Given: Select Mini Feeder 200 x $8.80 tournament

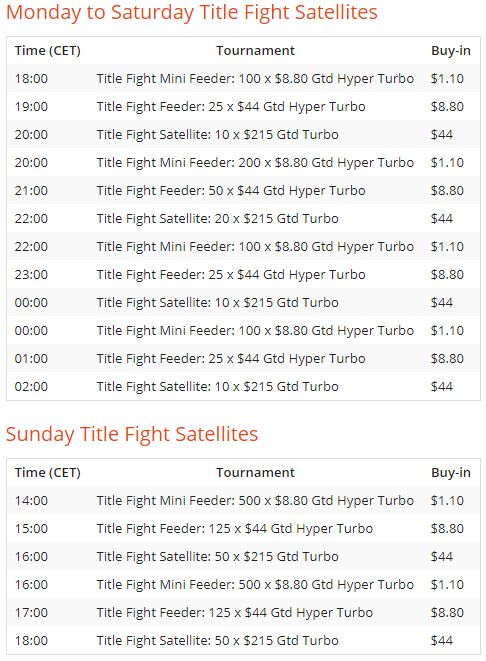Looking at the screenshot, I should click(x=255, y=163).
